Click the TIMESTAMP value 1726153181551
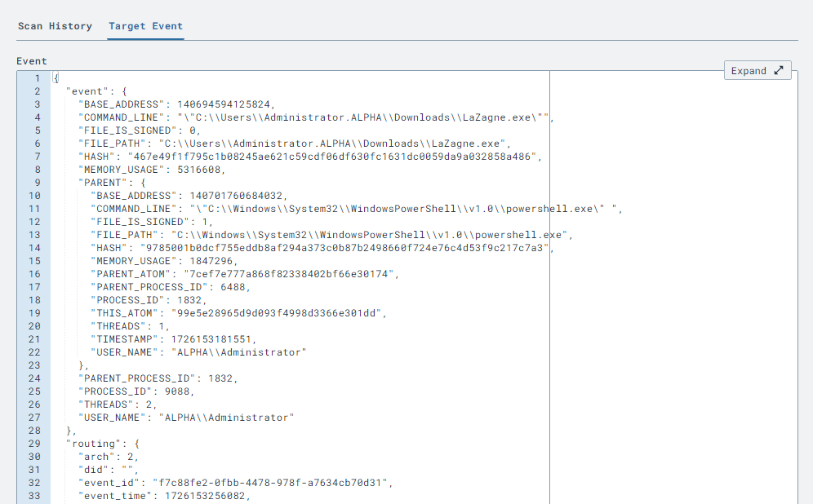Screen dimensions: 813x504 click(x=212, y=339)
